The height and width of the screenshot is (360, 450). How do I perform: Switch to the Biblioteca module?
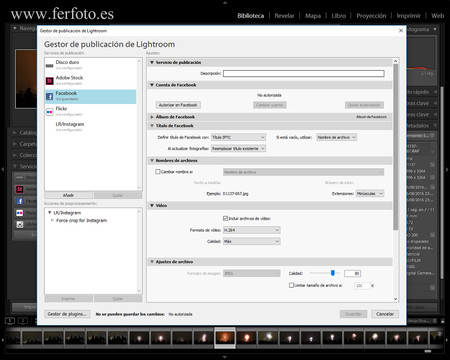click(x=251, y=16)
